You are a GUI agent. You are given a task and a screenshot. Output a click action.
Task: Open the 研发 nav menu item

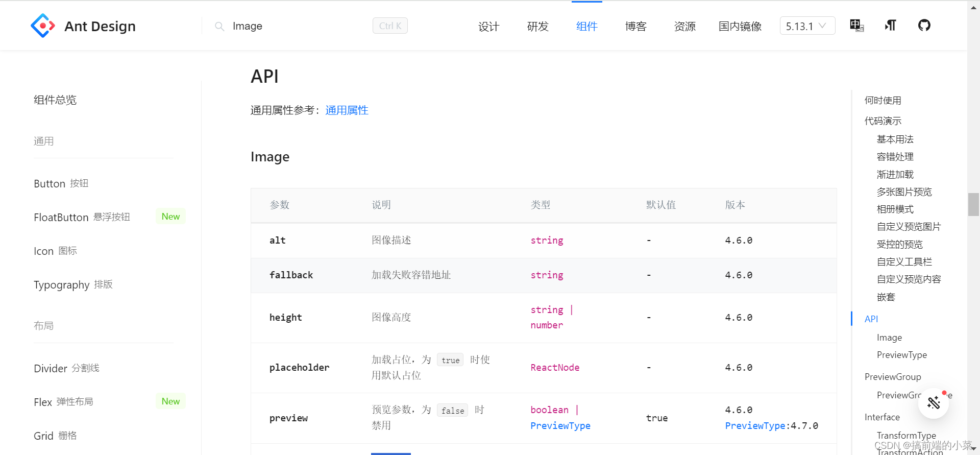pos(537,26)
